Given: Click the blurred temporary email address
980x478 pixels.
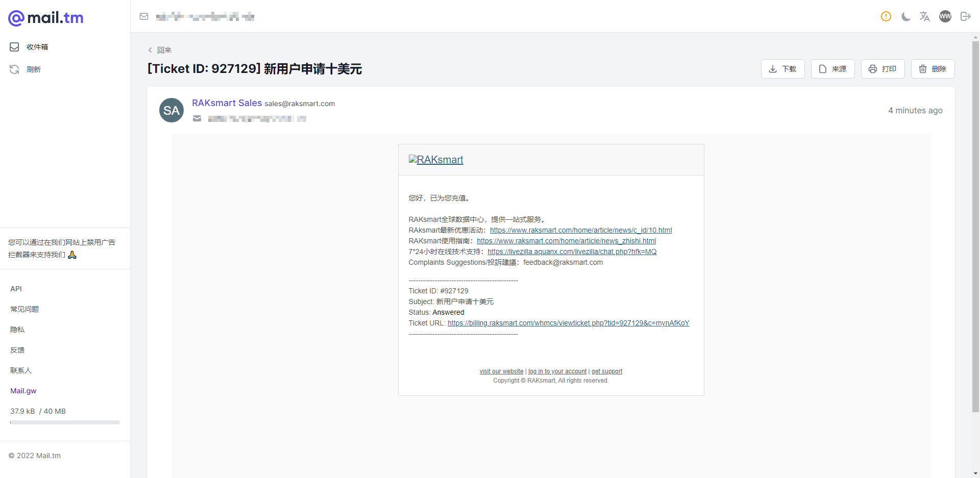Looking at the screenshot, I should click(205, 17).
